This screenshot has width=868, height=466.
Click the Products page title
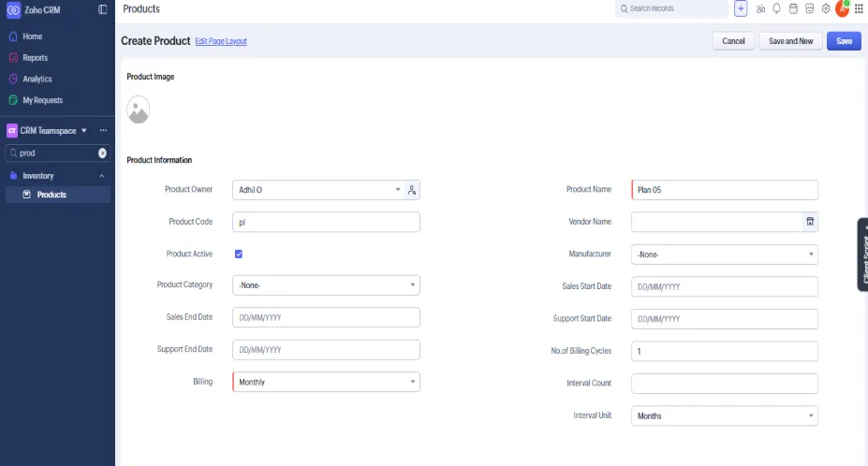click(141, 8)
